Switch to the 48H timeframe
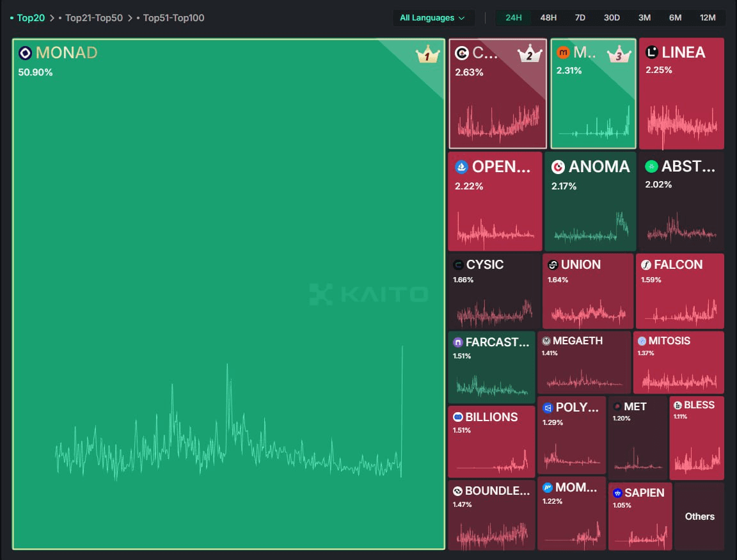Viewport: 737px width, 560px height. coord(548,18)
